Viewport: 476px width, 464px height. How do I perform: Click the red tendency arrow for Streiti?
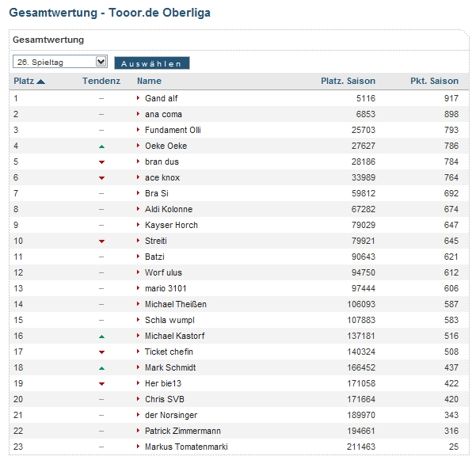click(101, 242)
